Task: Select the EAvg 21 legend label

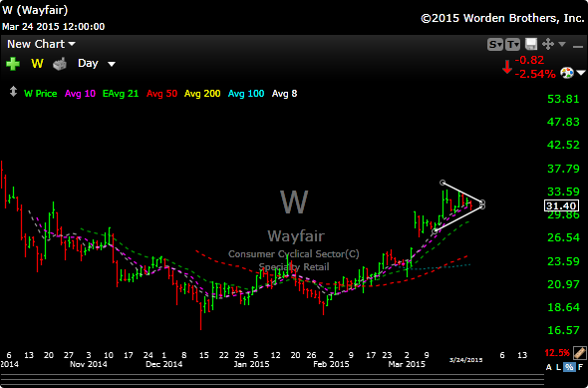Action: coord(121,94)
